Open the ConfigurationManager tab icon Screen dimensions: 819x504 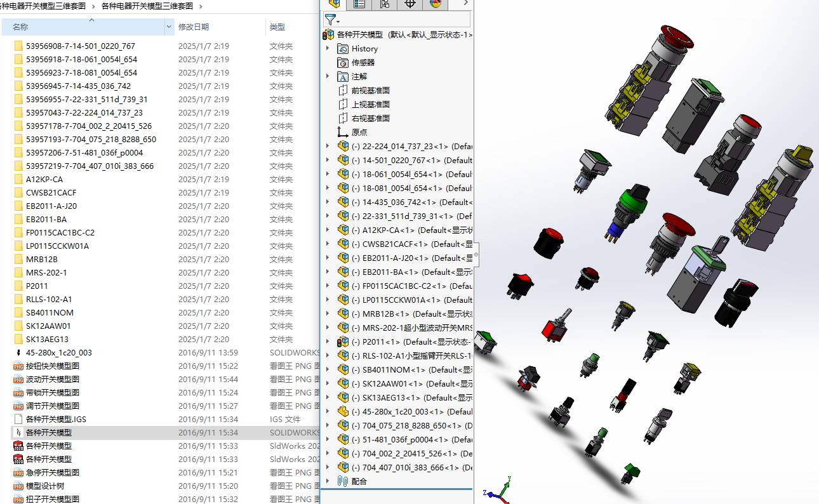pyautogui.click(x=385, y=4)
